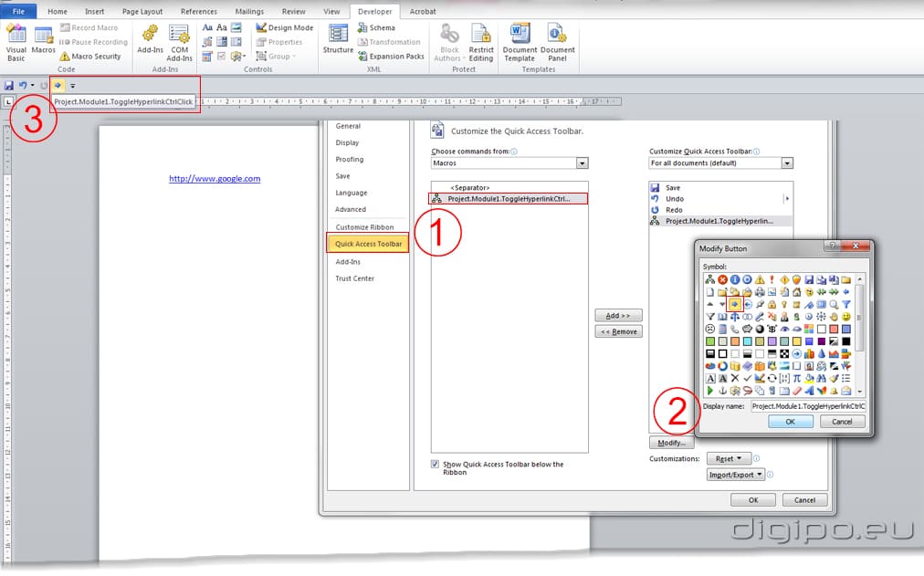Select the <Separator> list entry
924x576 pixels.
click(469, 188)
